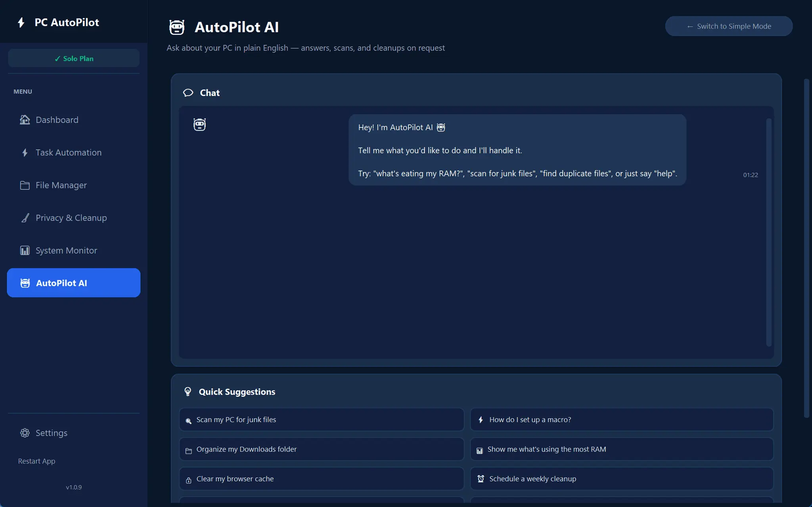Open the System Monitor page
The height and width of the screenshot is (507, 812).
pos(74,250)
